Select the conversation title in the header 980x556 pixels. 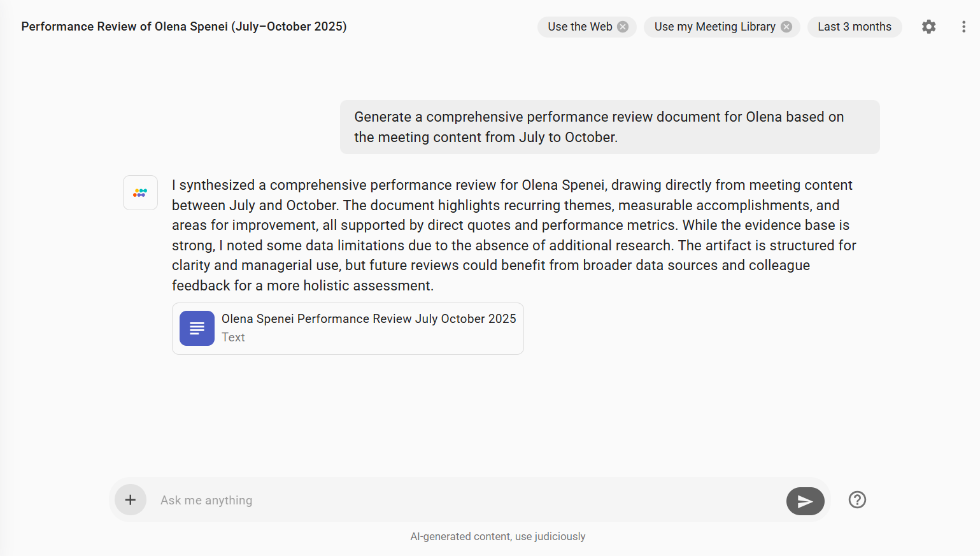[x=184, y=27]
